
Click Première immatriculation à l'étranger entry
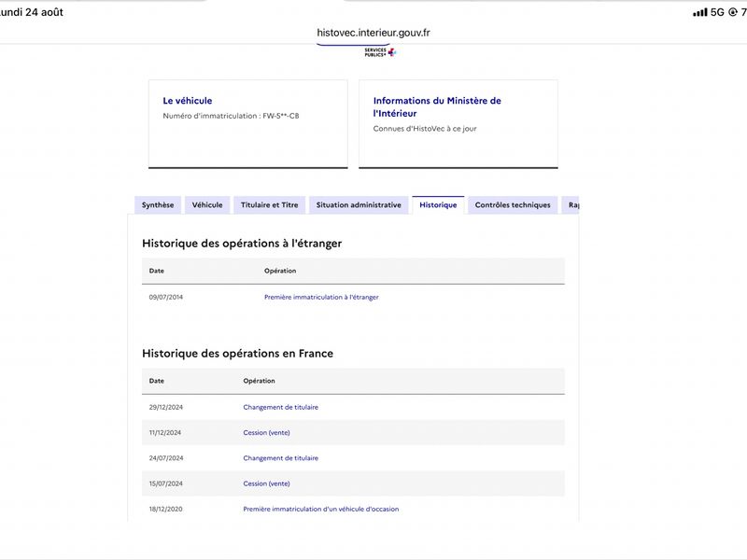tap(321, 297)
